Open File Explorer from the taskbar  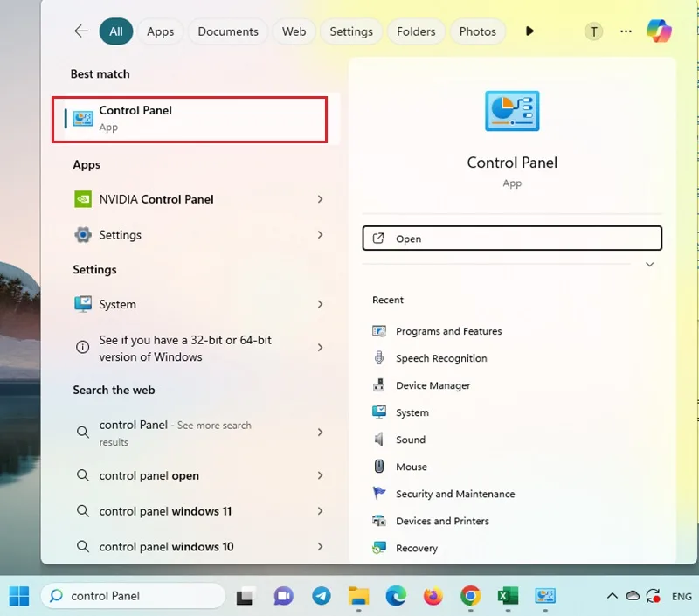(358, 596)
